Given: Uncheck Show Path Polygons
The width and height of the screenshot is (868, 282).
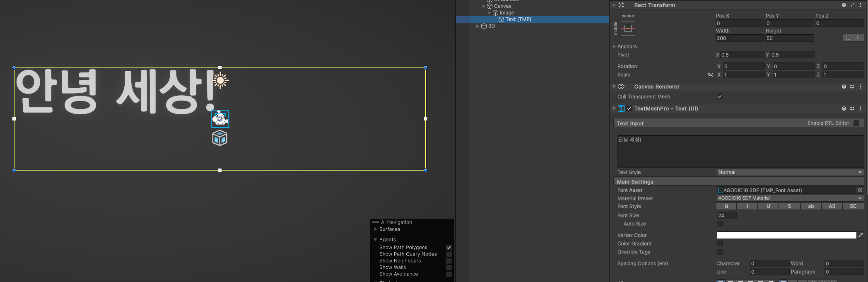Looking at the screenshot, I should (x=449, y=248).
